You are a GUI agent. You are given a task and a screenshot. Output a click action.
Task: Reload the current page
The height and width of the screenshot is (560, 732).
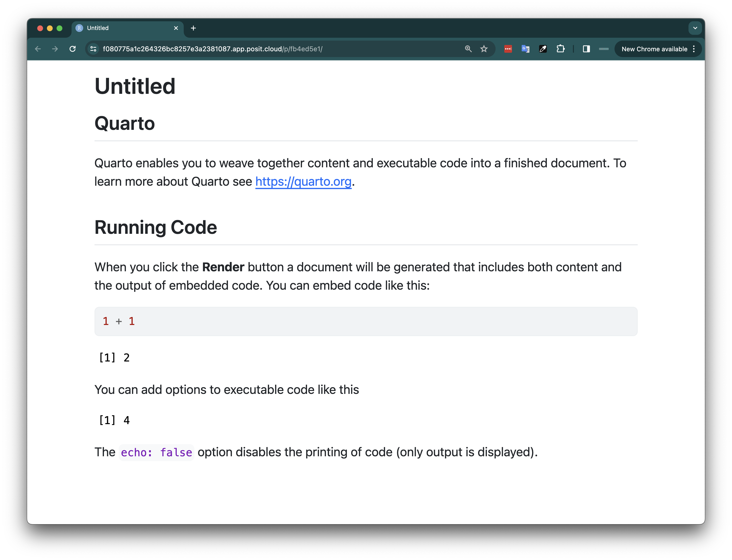point(73,49)
